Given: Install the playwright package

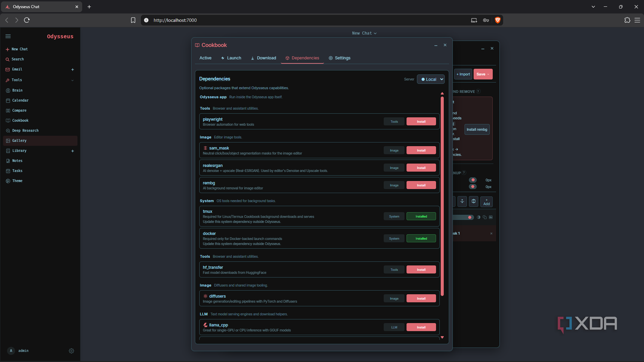Looking at the screenshot, I should point(421,121).
